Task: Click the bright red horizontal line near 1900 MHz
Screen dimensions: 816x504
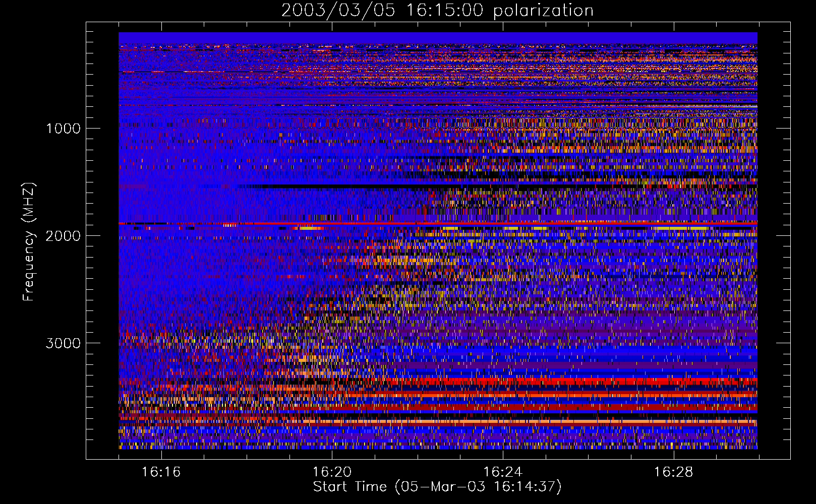Action: 438,223
